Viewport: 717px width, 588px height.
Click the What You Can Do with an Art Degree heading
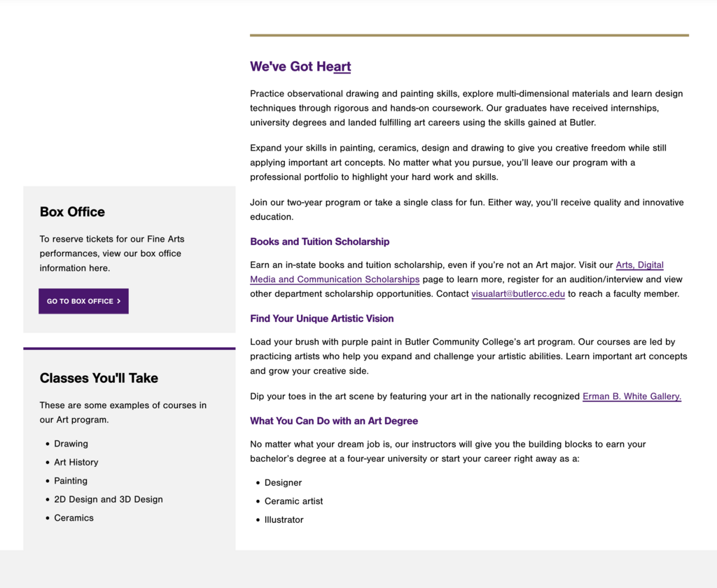333,421
